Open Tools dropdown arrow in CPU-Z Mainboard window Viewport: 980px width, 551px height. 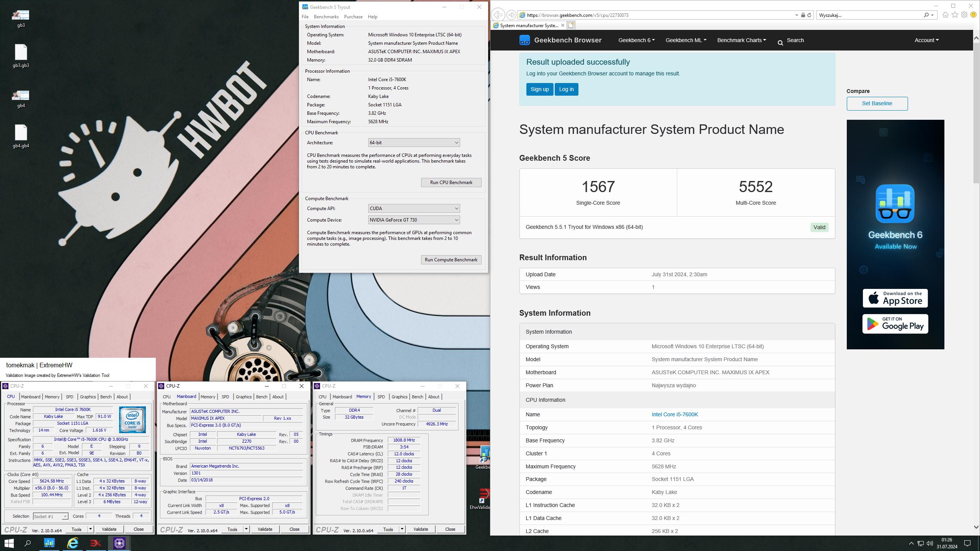click(246, 529)
